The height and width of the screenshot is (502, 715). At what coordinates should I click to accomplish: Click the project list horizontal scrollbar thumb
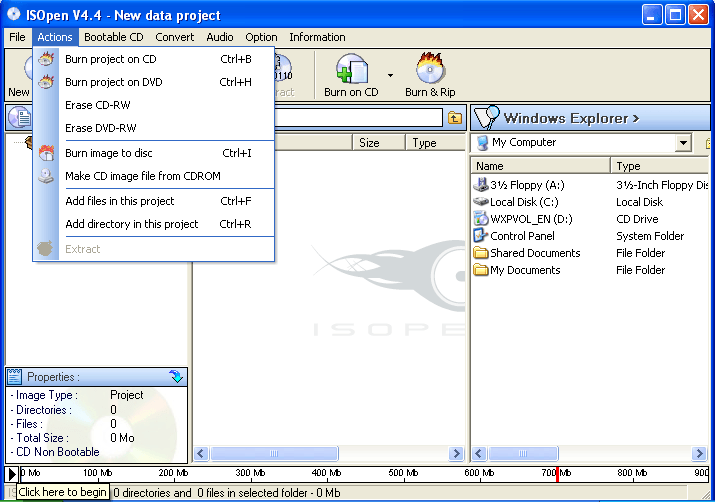274,453
